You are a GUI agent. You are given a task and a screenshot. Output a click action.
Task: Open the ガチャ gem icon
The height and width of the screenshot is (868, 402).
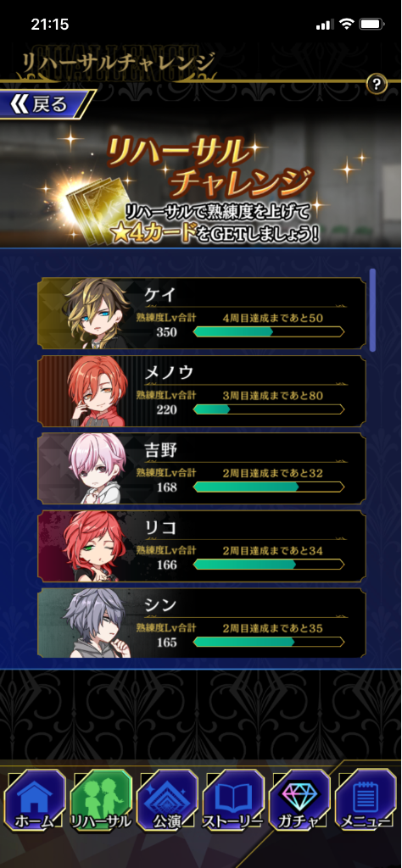pyautogui.click(x=299, y=800)
